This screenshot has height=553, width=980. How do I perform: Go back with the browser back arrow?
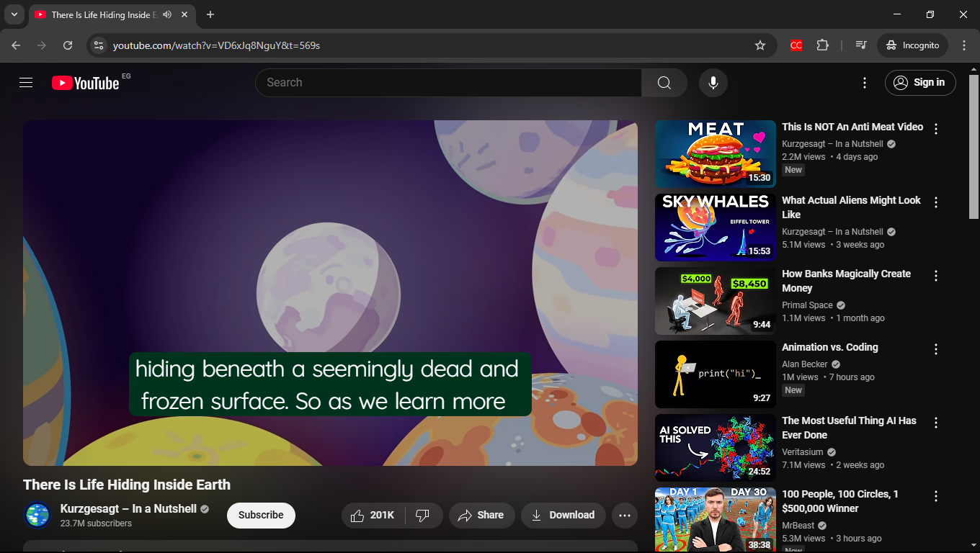16,45
